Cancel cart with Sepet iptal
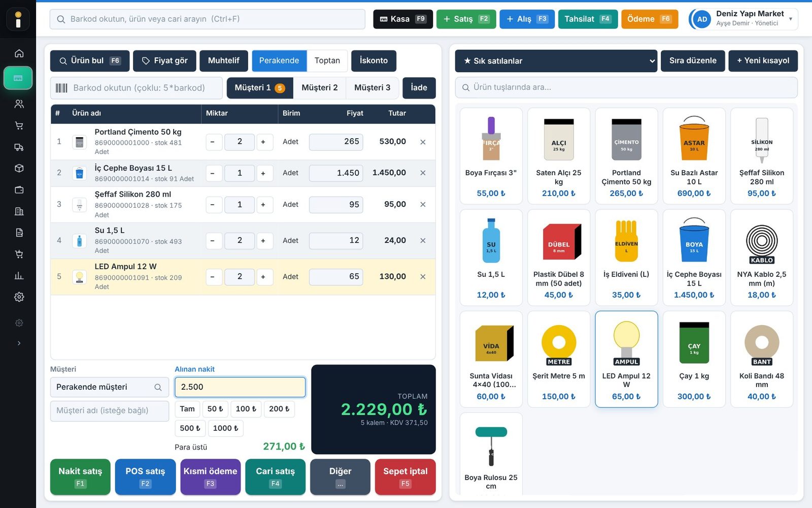The width and height of the screenshot is (812, 508). pos(405,477)
